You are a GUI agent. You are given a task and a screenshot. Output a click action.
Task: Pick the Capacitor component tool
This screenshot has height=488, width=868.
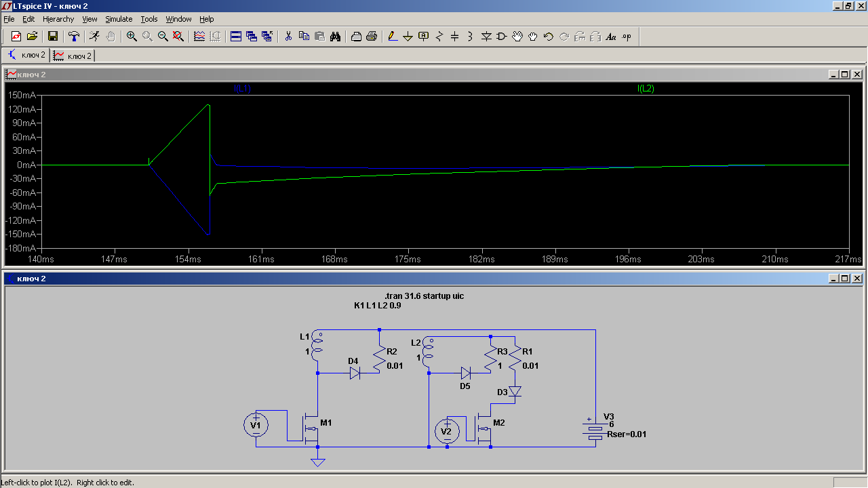[x=455, y=37]
